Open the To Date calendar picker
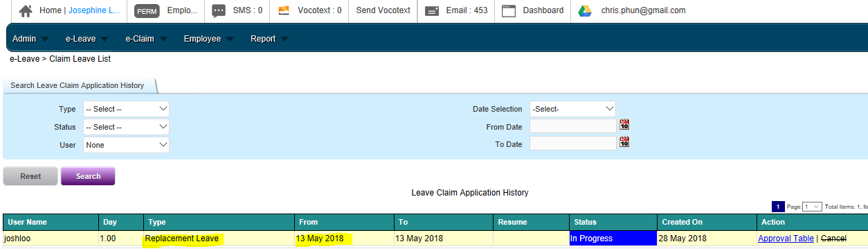868x251 pixels. tap(624, 142)
